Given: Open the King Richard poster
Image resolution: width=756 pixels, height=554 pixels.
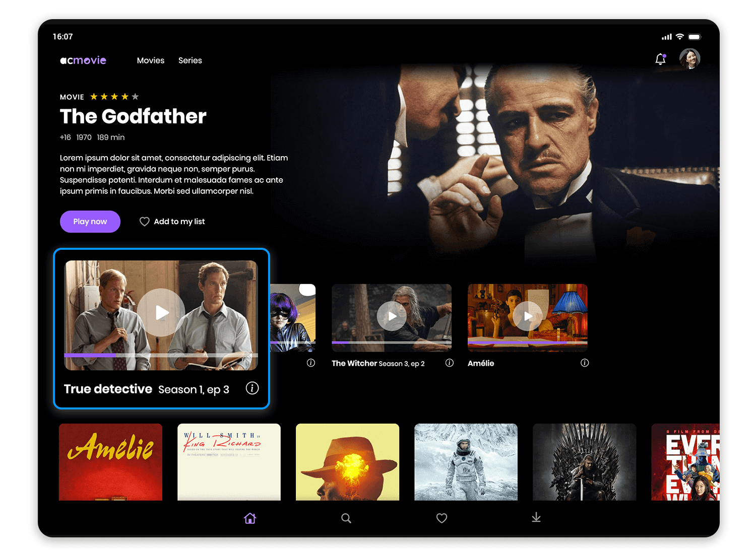Looking at the screenshot, I should (229, 462).
